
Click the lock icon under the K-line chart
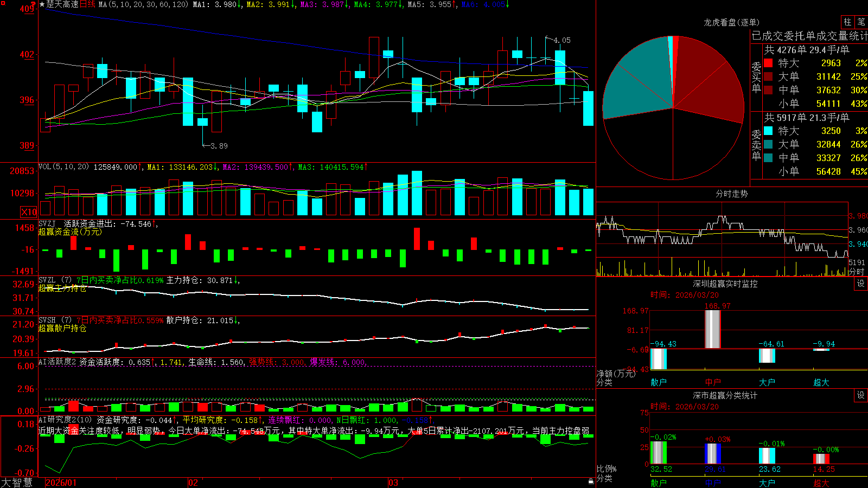(x=591, y=481)
